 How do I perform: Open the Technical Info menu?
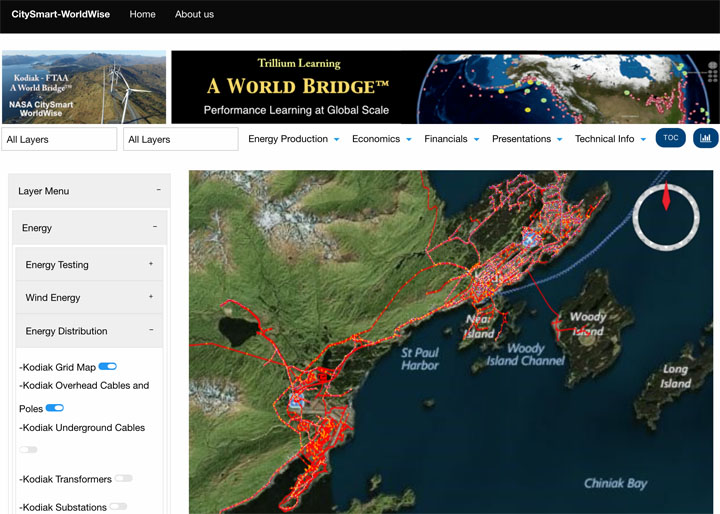click(x=610, y=139)
